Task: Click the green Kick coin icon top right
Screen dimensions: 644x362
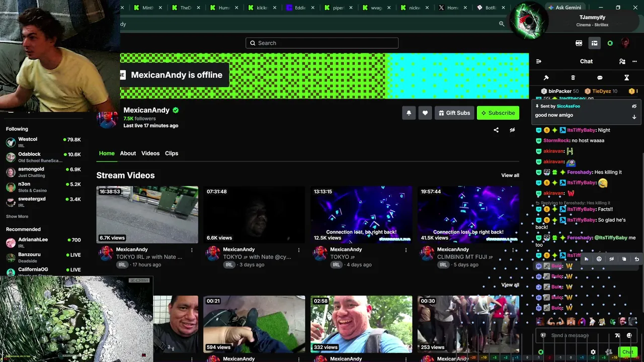Action: pos(610,43)
